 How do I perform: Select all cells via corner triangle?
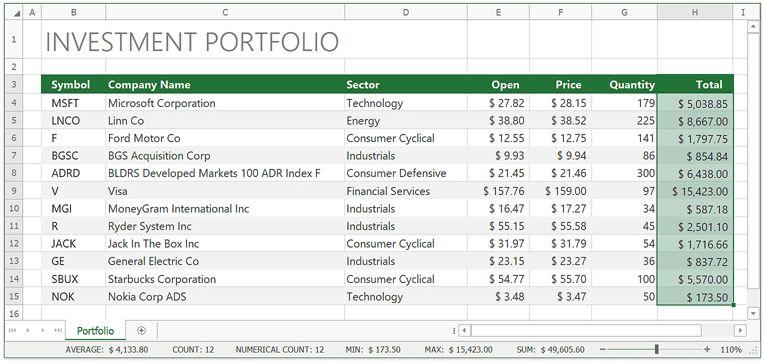[16, 13]
